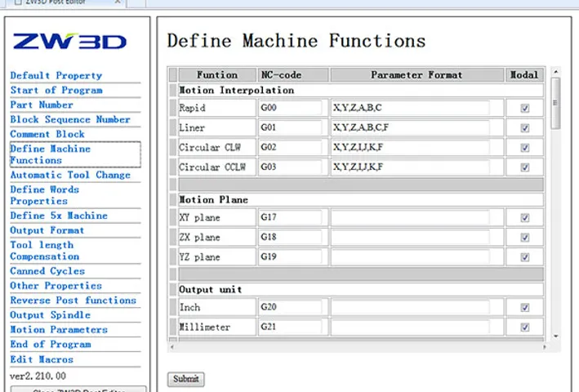Viewport: 579px width, 392px height.
Task: Open Other Properties link
Action: (56, 286)
